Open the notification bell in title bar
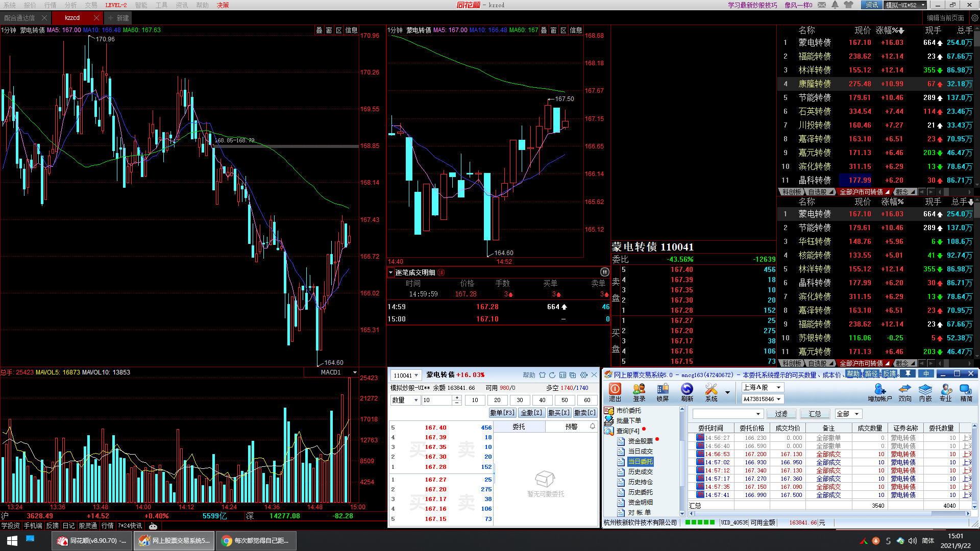The height and width of the screenshot is (551, 980). [x=835, y=5]
